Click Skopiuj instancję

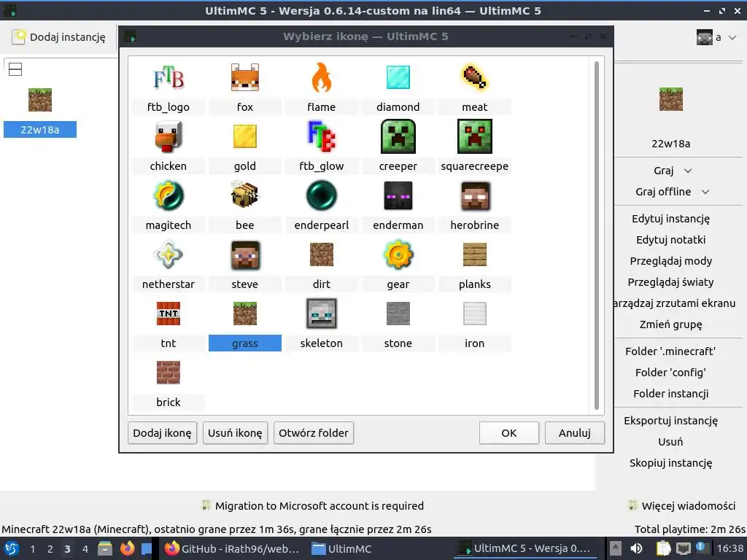(671, 463)
